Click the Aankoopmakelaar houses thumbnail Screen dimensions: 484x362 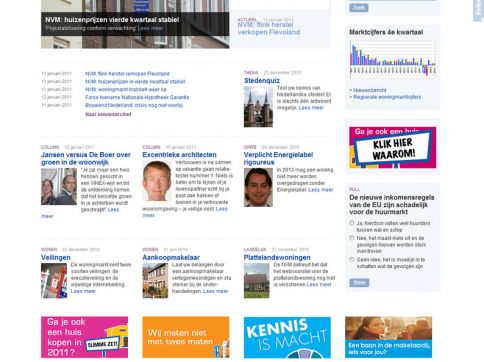pos(155,281)
